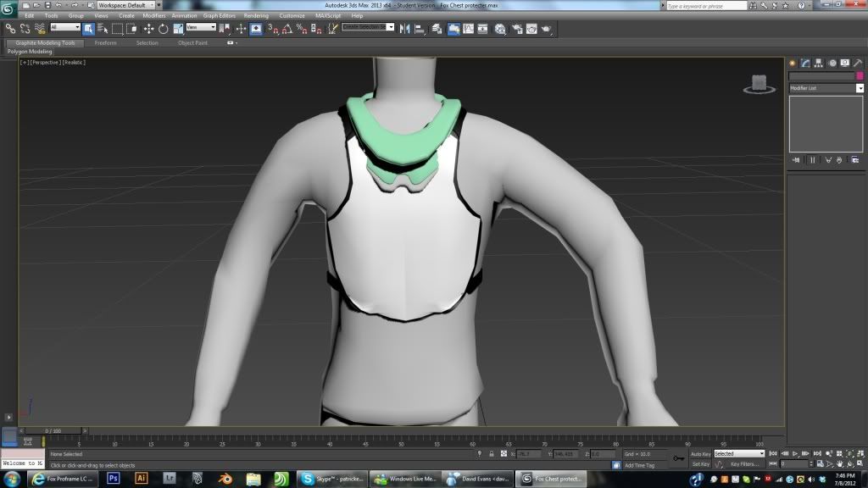Image resolution: width=868 pixels, height=488 pixels.
Task: Open the Manage Layers dialog icon
Action: pyautogui.click(x=437, y=29)
